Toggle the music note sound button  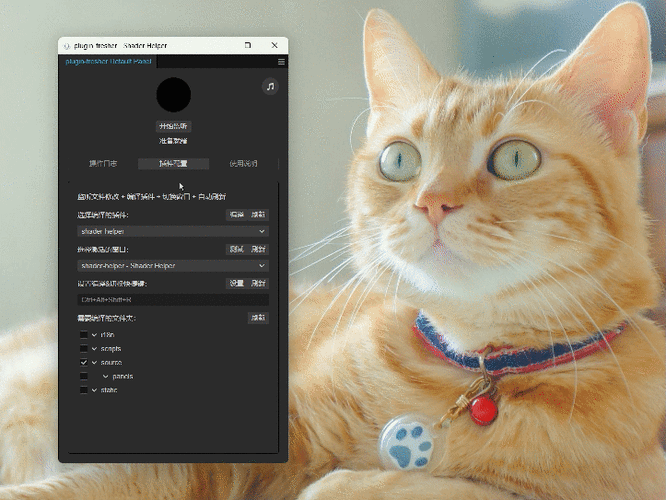pyautogui.click(x=270, y=87)
